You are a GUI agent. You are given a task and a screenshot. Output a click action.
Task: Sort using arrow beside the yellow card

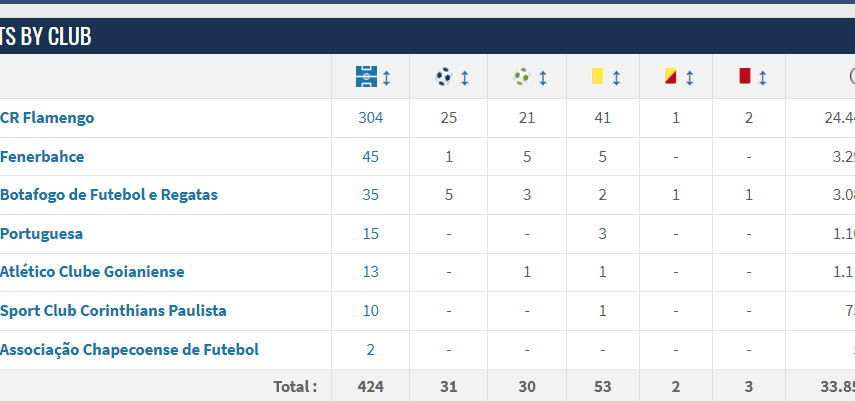(x=616, y=76)
